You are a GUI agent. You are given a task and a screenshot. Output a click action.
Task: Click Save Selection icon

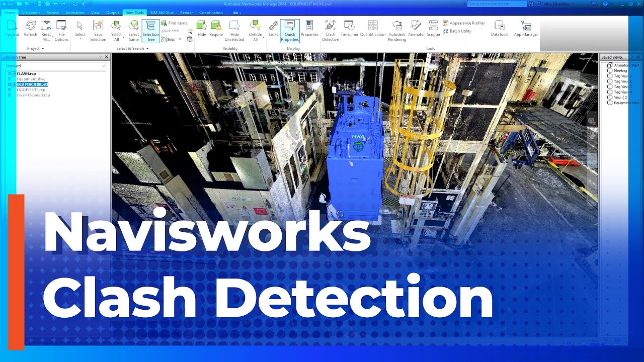(x=98, y=26)
